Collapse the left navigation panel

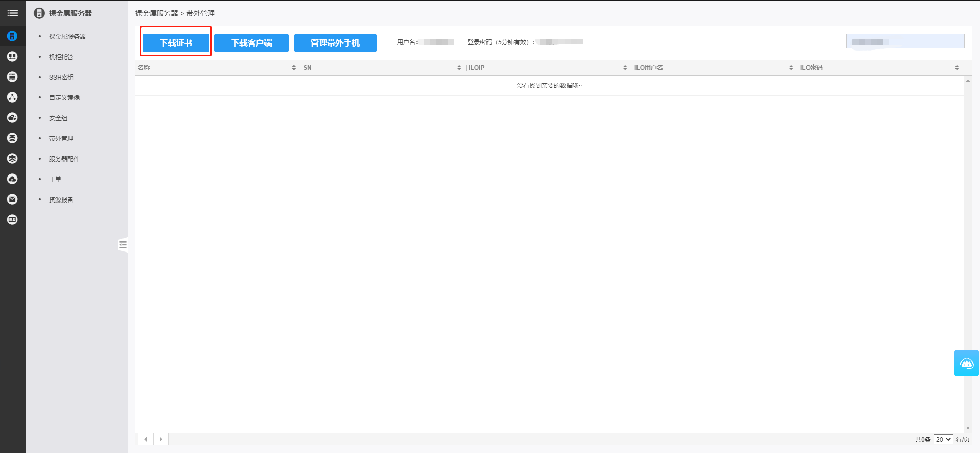click(123, 245)
